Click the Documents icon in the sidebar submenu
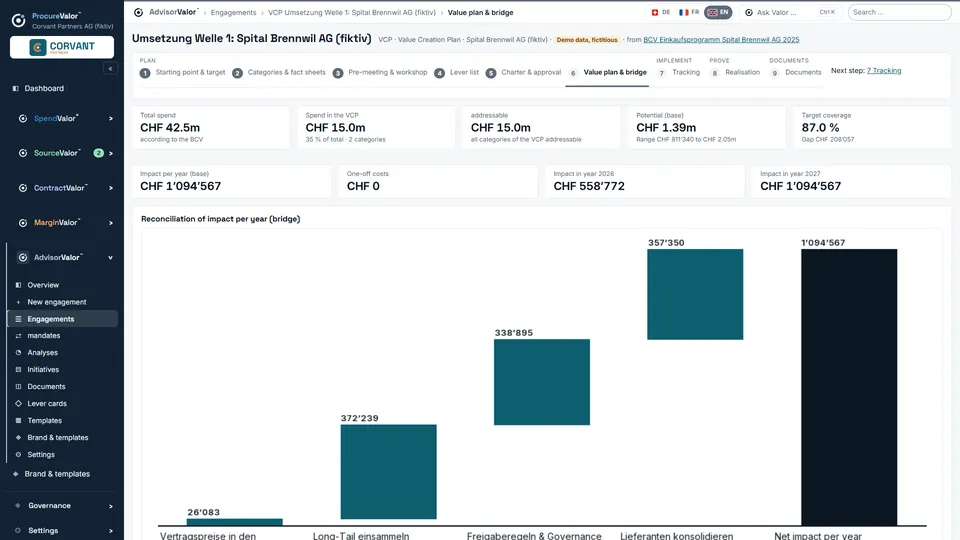Screen dimensions: 960x540 [x=18, y=386]
